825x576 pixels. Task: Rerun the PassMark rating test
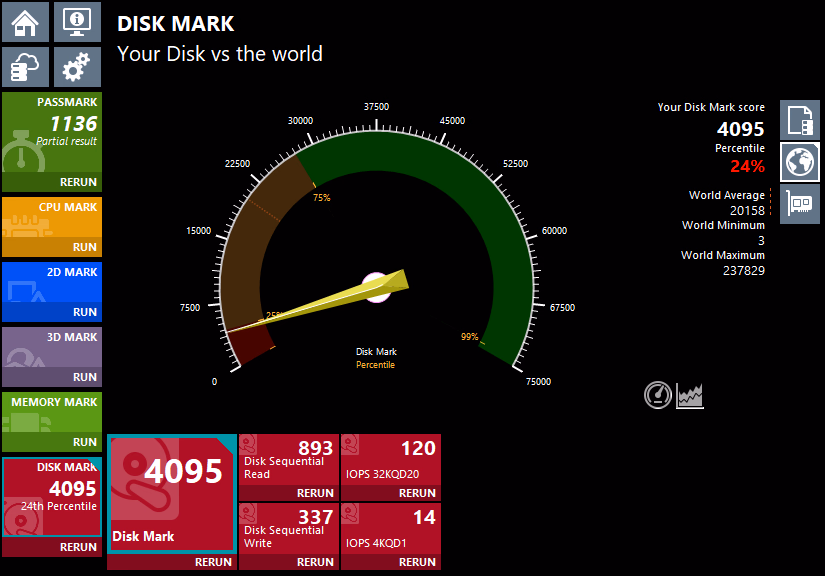pos(78,182)
